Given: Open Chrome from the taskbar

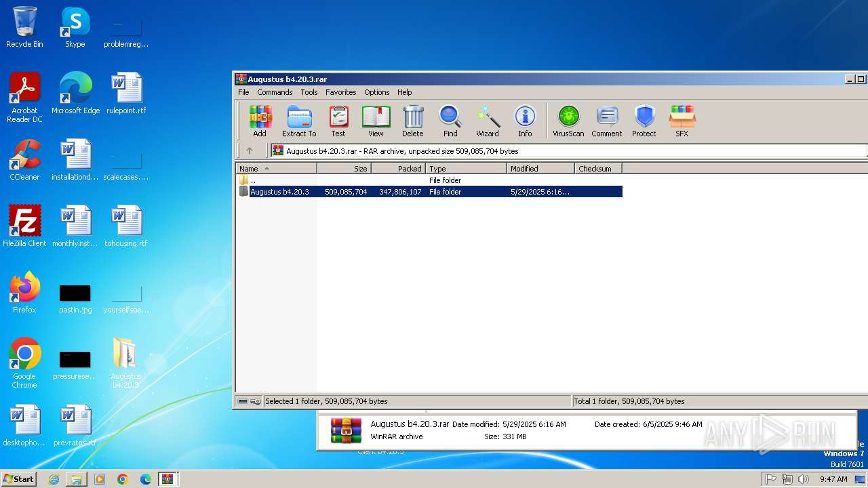Looking at the screenshot, I should click(123, 479).
